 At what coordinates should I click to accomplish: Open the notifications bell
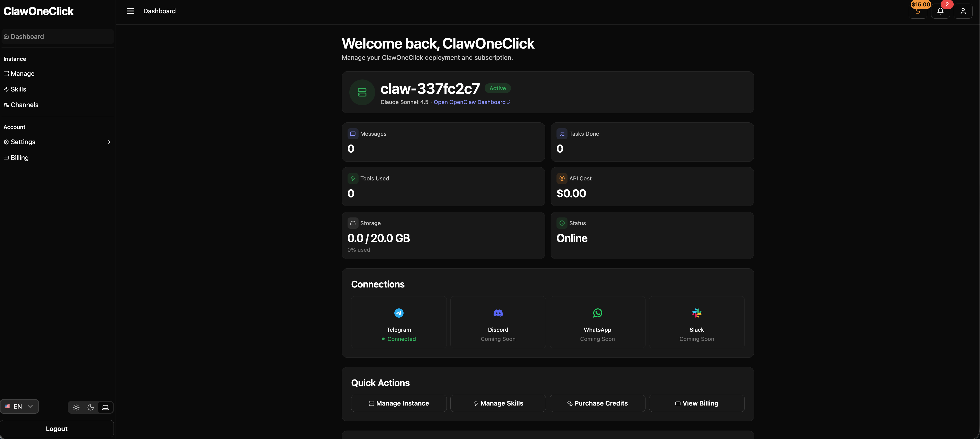[940, 11]
